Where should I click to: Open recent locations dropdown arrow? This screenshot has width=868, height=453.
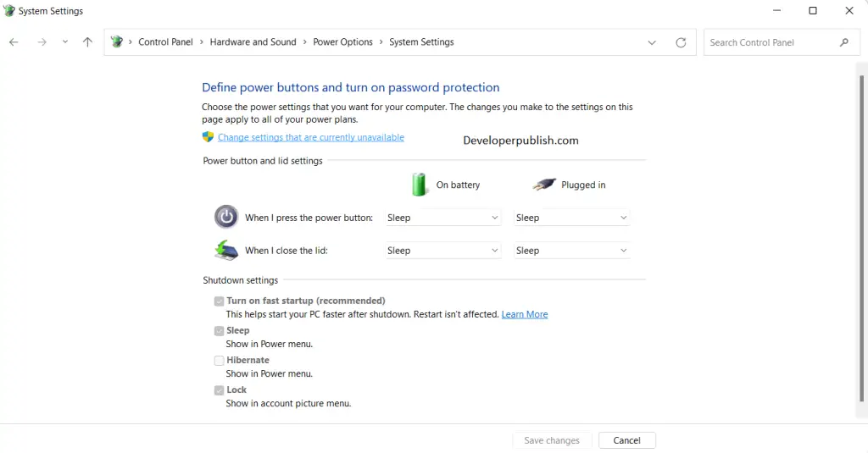pyautogui.click(x=64, y=42)
